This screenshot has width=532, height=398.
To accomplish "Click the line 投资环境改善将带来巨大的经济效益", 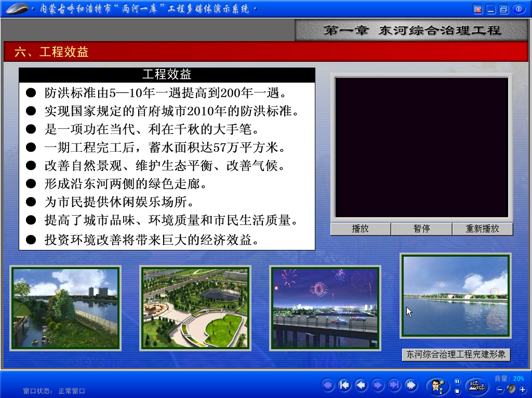I will click(x=152, y=240).
